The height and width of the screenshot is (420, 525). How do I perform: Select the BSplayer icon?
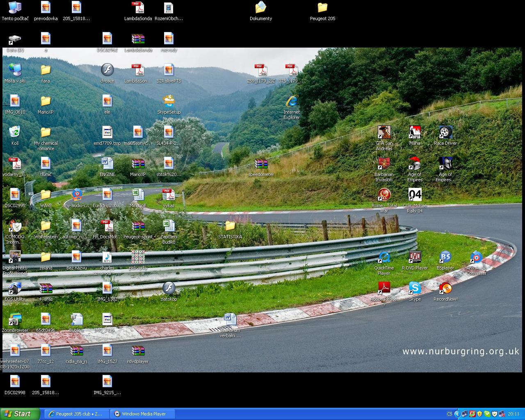point(445,258)
